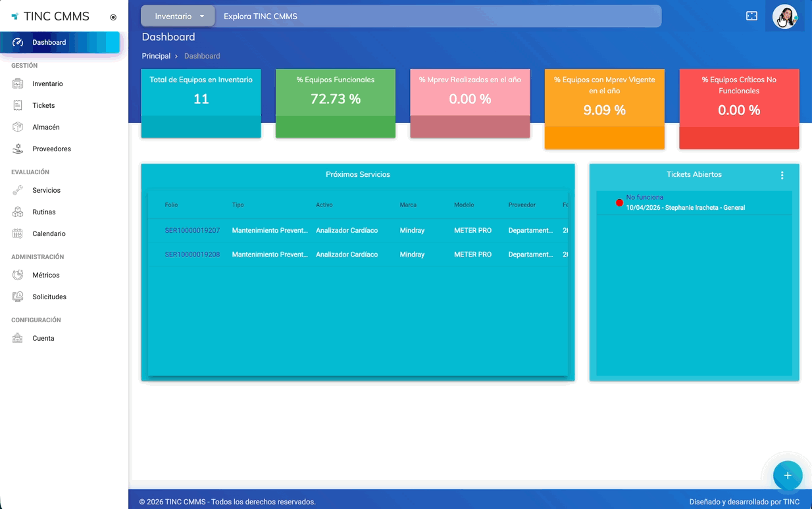812x509 pixels.
Task: Click the Explora TINC CMMS search field
Action: (438, 16)
